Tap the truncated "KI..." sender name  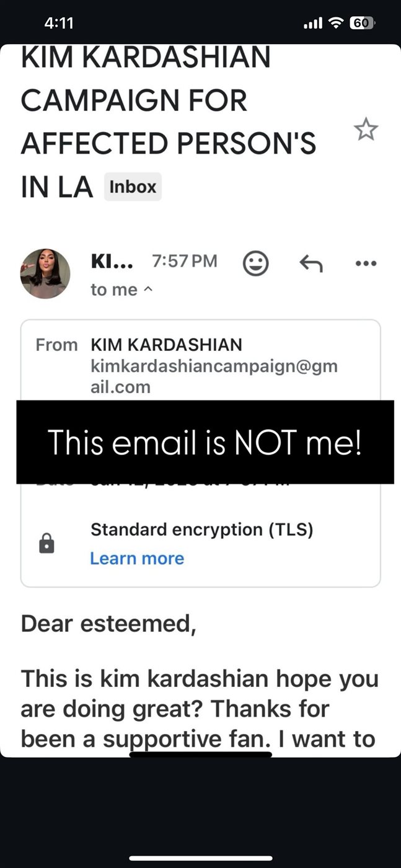112,262
